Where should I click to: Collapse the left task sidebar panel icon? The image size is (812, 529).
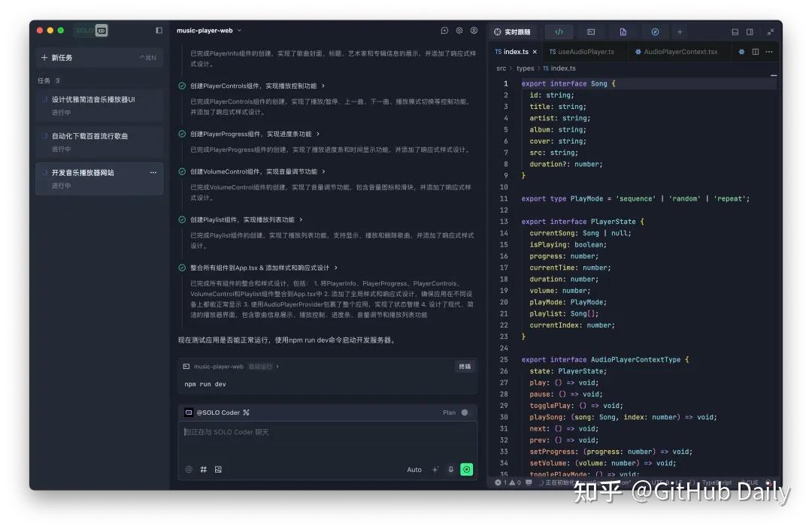(x=159, y=31)
